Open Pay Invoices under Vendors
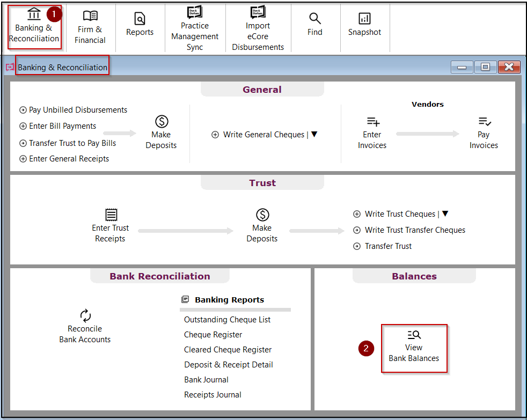The height and width of the screenshot is (420, 527). [484, 130]
